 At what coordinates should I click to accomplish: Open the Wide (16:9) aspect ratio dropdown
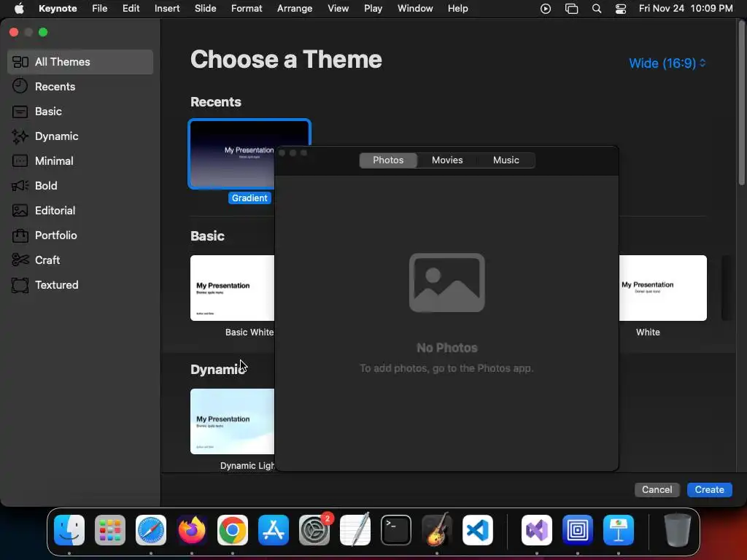click(667, 63)
